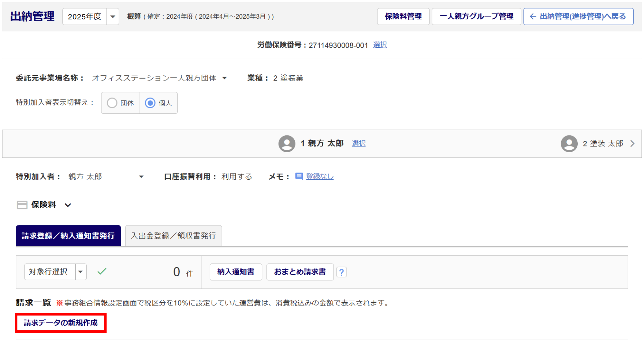
Task: Click the 塗装 太郎 user avatar icon
Action: point(569,144)
